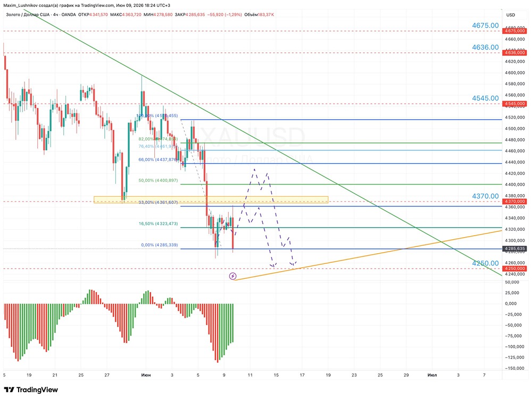Click Fibonacci label starting '82,00%'
The image size is (532, 400).
(158, 139)
